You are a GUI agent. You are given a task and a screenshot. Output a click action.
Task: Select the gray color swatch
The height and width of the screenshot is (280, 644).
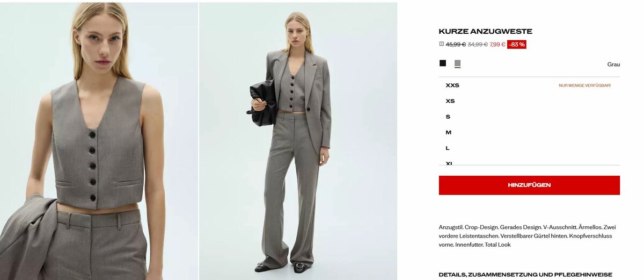tap(457, 63)
